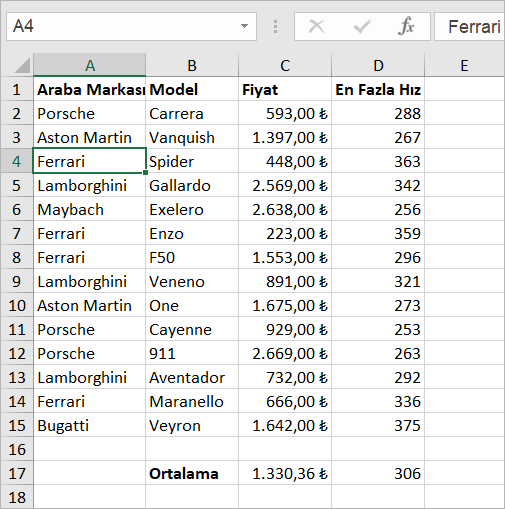Viewport: 505px width, 509px height.
Task: Select the top speed 375 cell
Action: point(378,425)
